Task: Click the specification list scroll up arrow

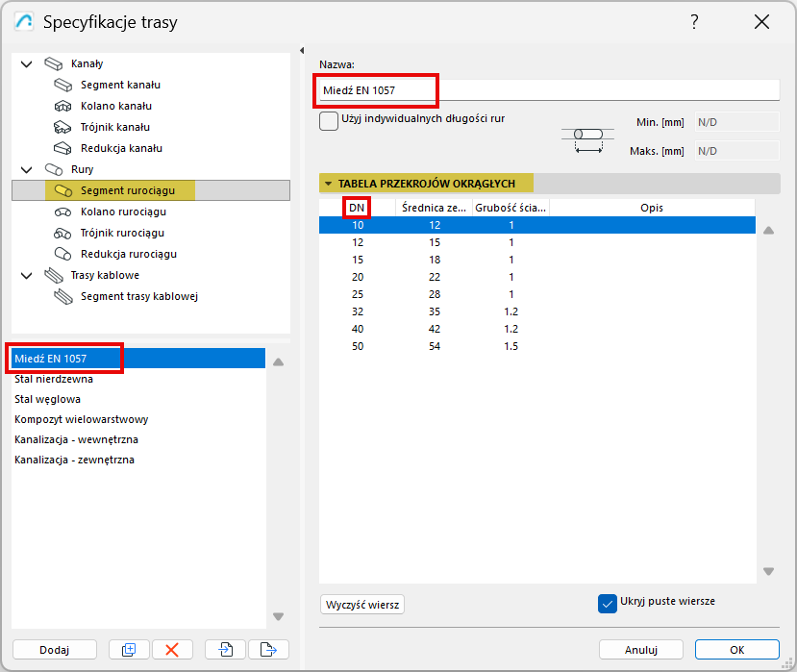Action: 278,361
